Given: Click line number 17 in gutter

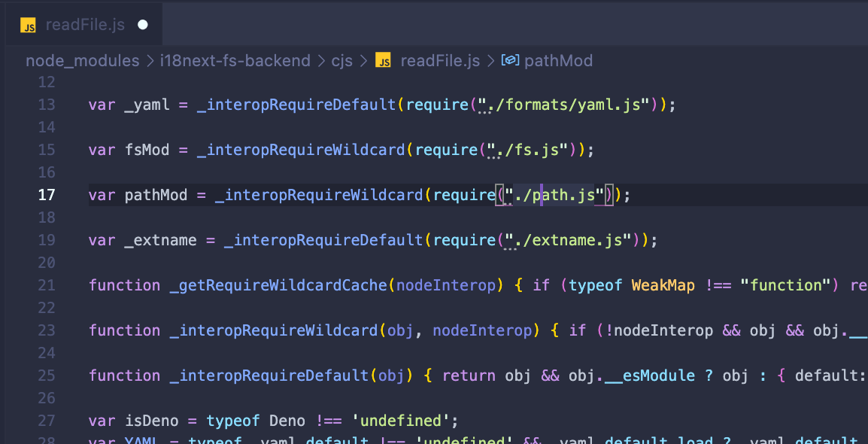Looking at the screenshot, I should click(47, 196).
